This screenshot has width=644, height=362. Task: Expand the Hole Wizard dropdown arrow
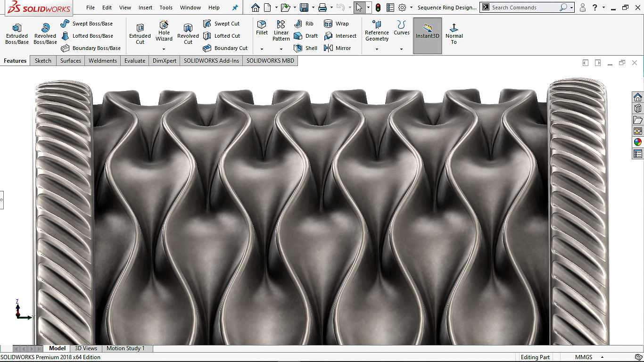point(164,49)
